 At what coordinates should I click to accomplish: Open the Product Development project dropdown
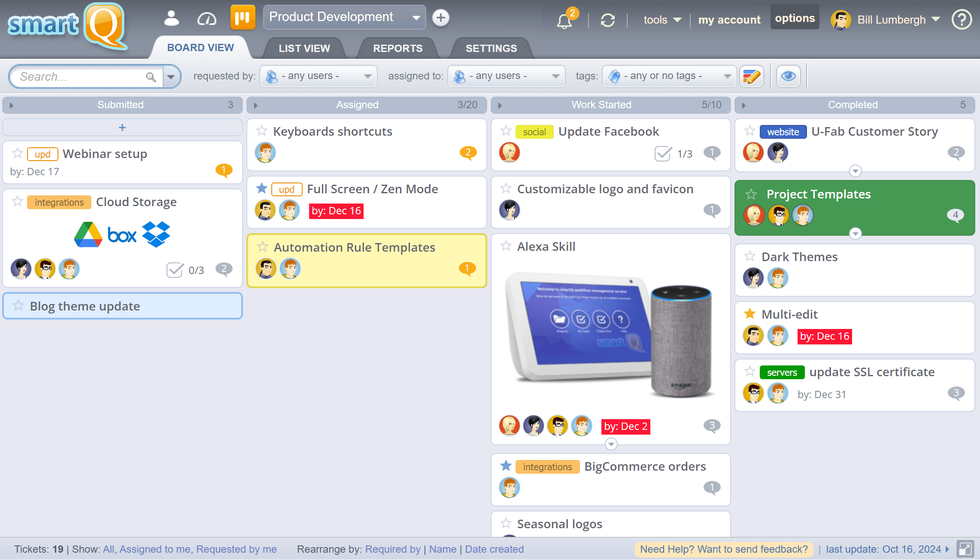pos(345,17)
